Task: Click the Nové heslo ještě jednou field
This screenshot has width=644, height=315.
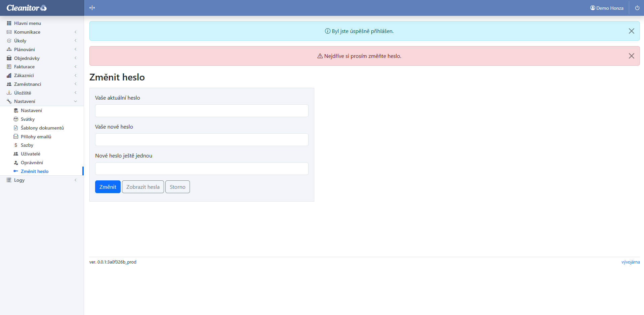Action: coord(202,169)
